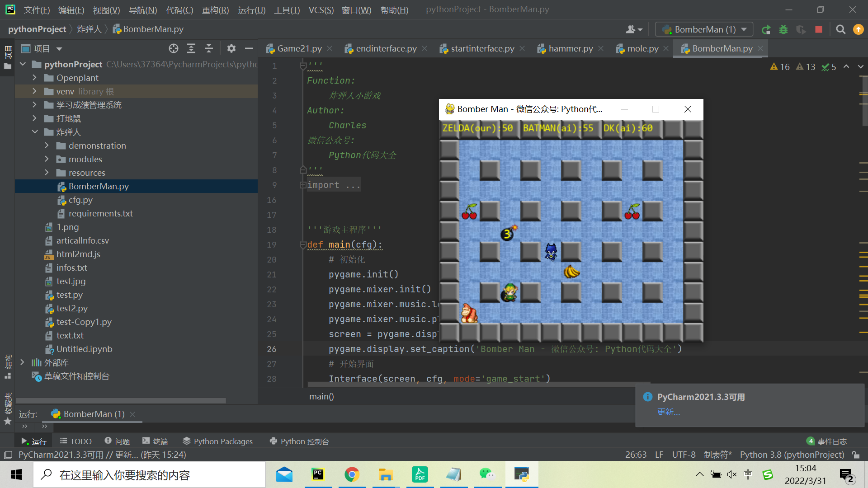
Task: Open WeChat from the taskbar
Action: click(x=487, y=474)
